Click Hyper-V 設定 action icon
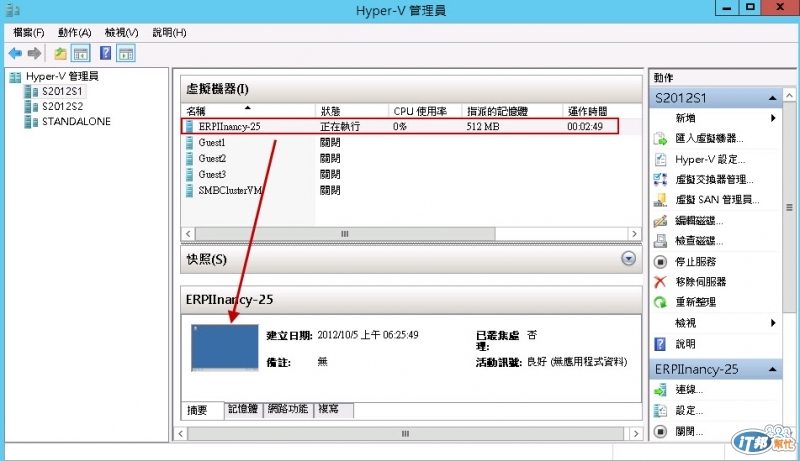This screenshot has width=800, height=461. [x=660, y=159]
